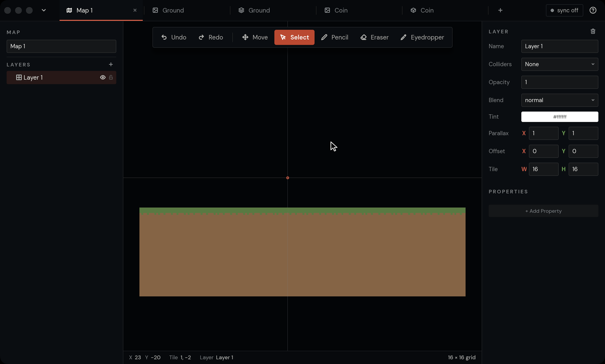Open the Coin tab with cube icon

[x=445, y=10]
